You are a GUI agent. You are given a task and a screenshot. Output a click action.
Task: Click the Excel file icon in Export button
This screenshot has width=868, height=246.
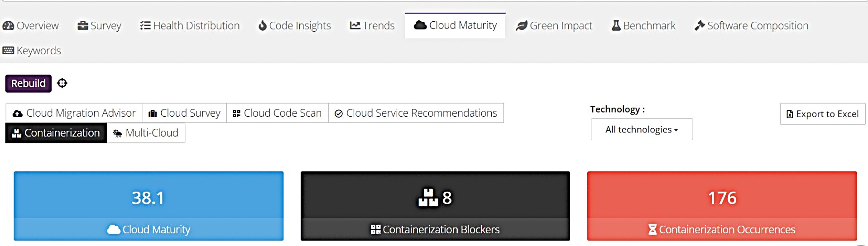(790, 114)
